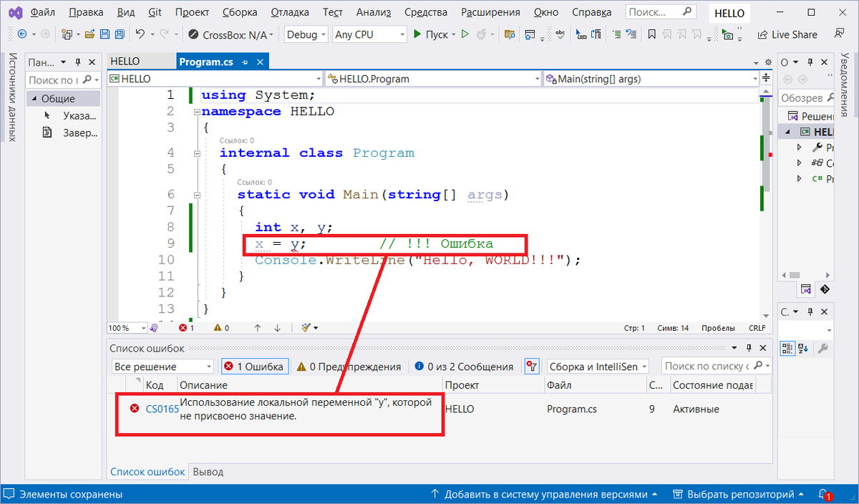This screenshot has height=504, width=859.
Task: Click the Git changes icon below Solution Explorer
Action: click(x=824, y=290)
